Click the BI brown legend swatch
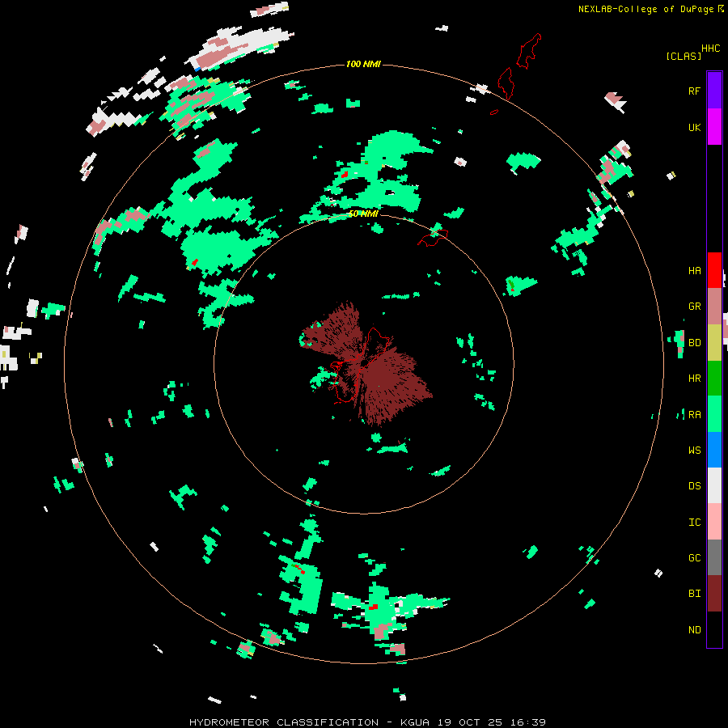The width and height of the screenshot is (728, 728). tap(714, 594)
